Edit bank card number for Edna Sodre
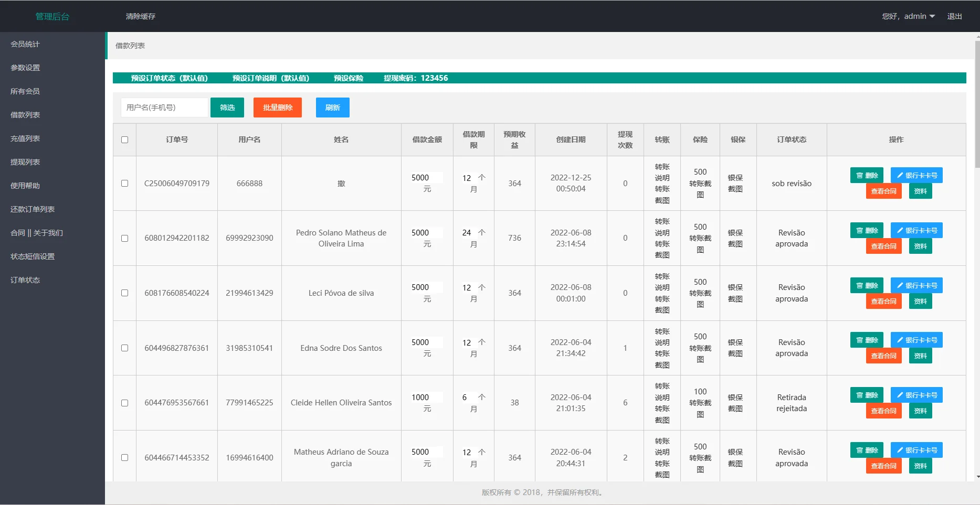The height and width of the screenshot is (505, 980). coord(916,340)
